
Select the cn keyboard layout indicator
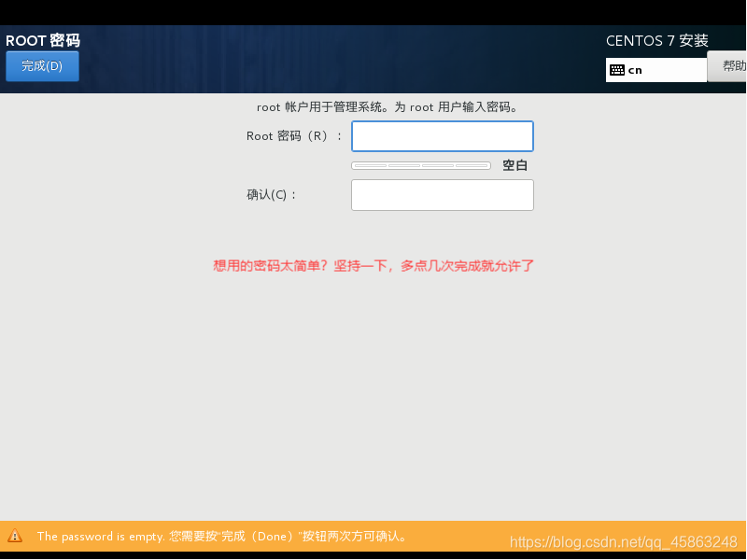656,70
